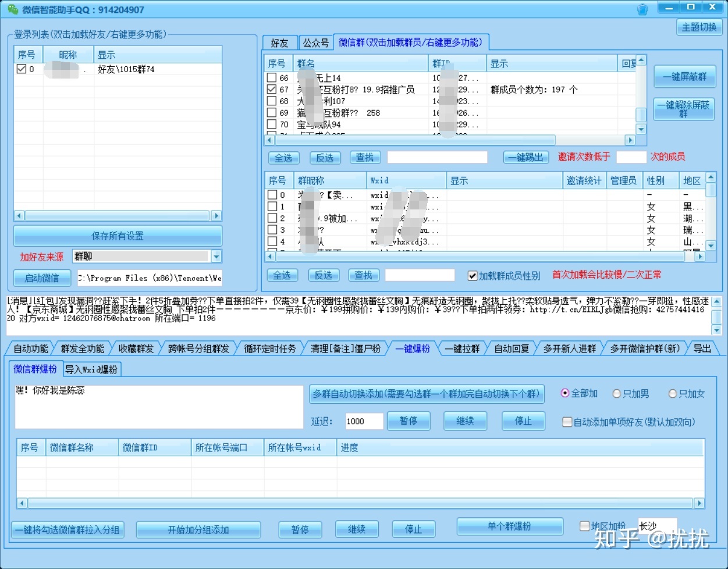Click 邀请统计 column header
The image size is (728, 569).
[x=584, y=181]
